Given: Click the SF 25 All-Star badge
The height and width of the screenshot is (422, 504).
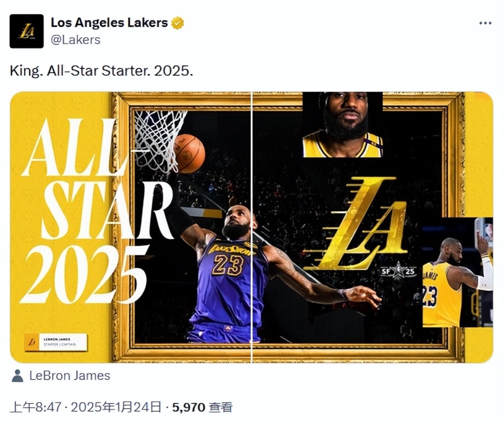Looking at the screenshot, I should [x=398, y=271].
